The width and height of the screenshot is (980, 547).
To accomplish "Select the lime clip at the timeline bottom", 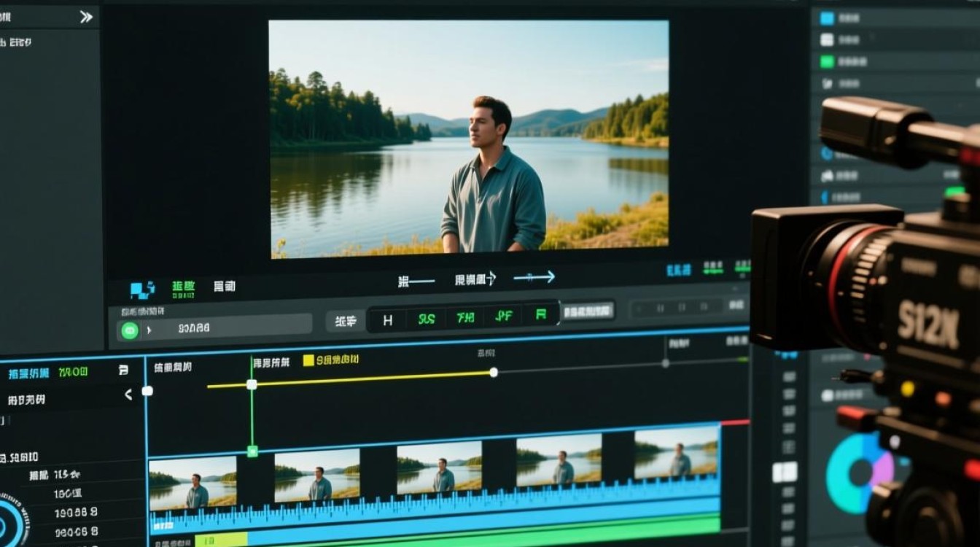I will 221,540.
